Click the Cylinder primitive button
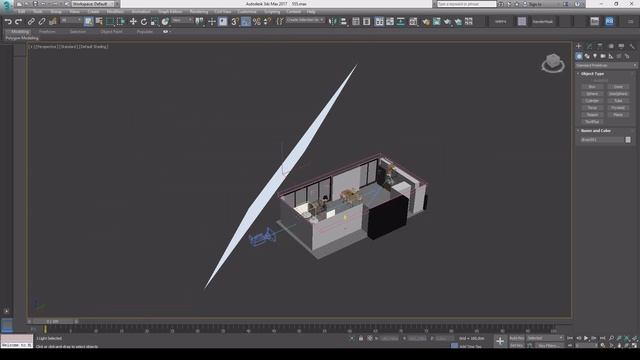 coord(592,101)
